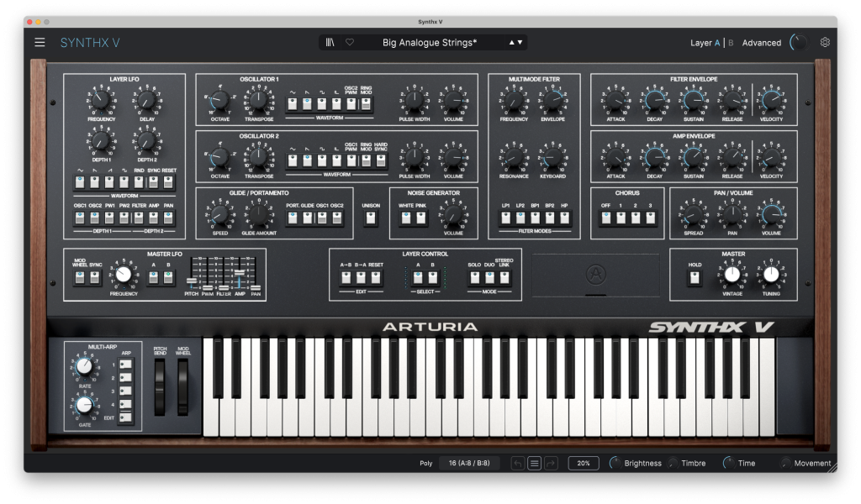The image size is (861, 504).
Task: Toggle Oscillator 2 HARD SYNC switch
Action: pos(381,160)
